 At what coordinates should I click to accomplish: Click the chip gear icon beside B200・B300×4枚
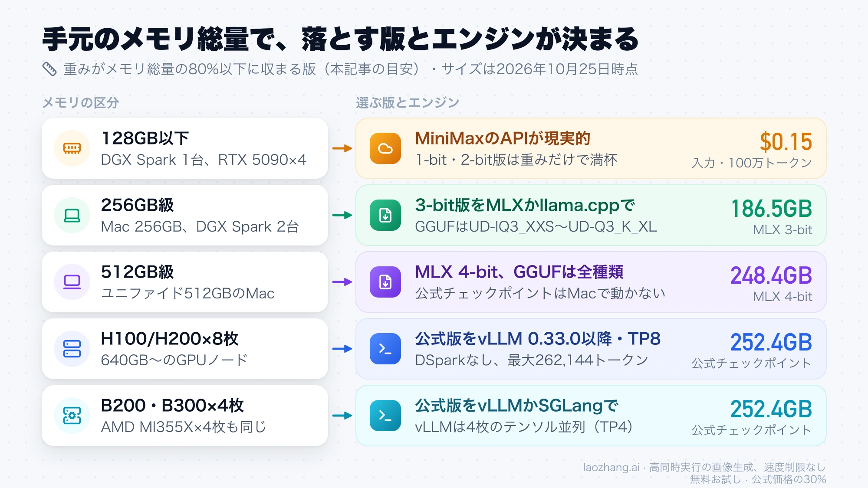pos(72,416)
